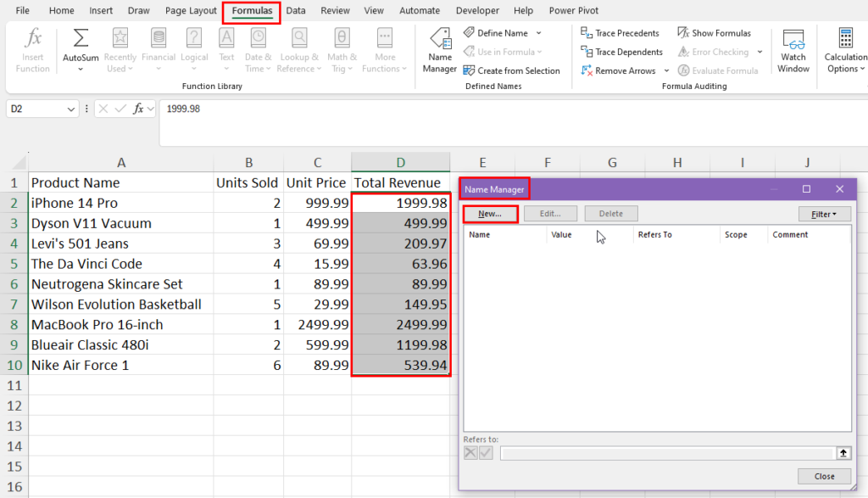This screenshot has width=868, height=498.
Task: Select column A header
Action: [120, 162]
